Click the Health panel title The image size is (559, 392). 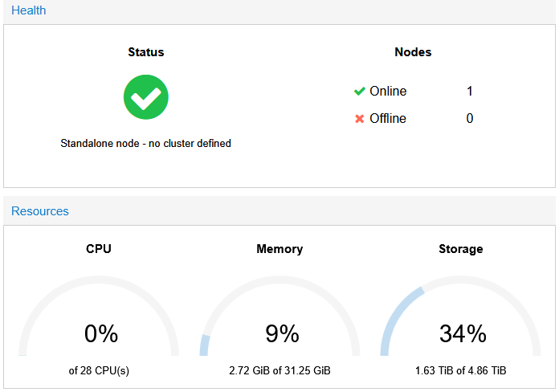tap(28, 10)
